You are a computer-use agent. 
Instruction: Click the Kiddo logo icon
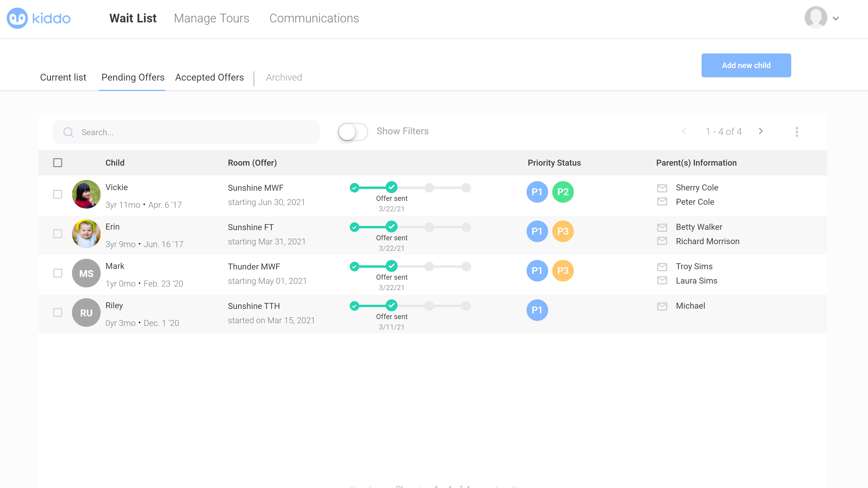pyautogui.click(x=17, y=18)
